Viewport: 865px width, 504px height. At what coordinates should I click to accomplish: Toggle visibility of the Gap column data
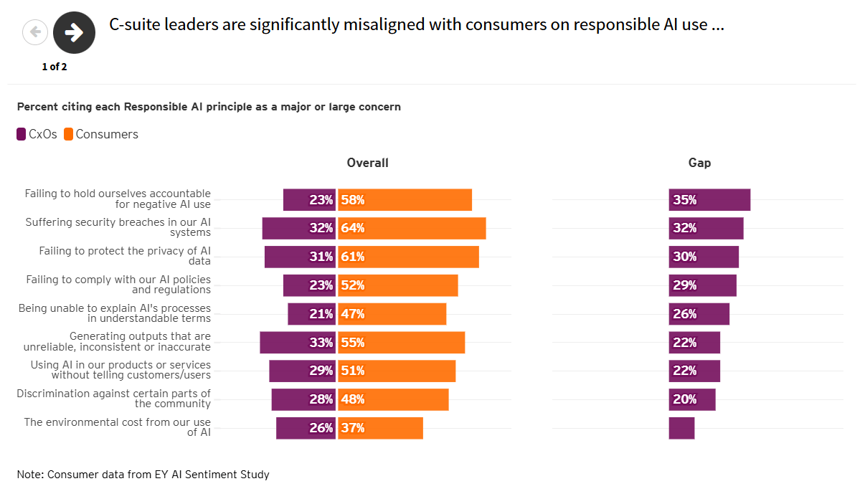pos(699,163)
